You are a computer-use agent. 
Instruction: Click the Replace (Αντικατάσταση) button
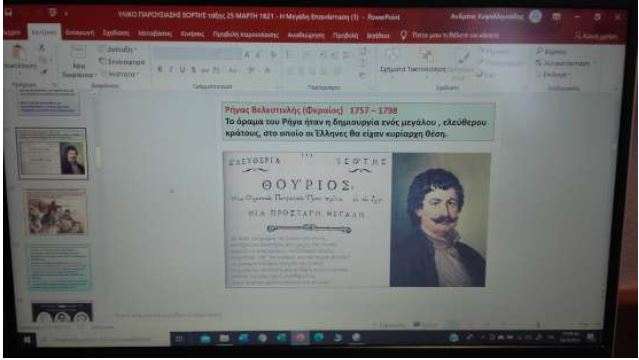(564, 63)
